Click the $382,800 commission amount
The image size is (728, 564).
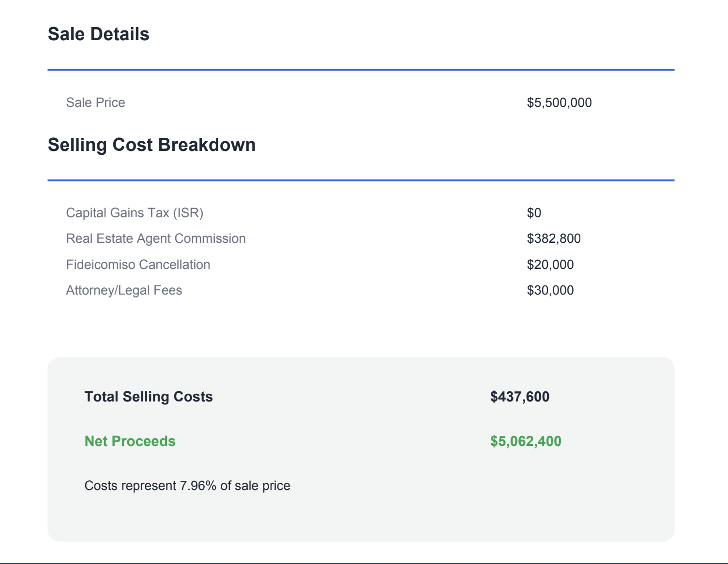pyautogui.click(x=554, y=238)
